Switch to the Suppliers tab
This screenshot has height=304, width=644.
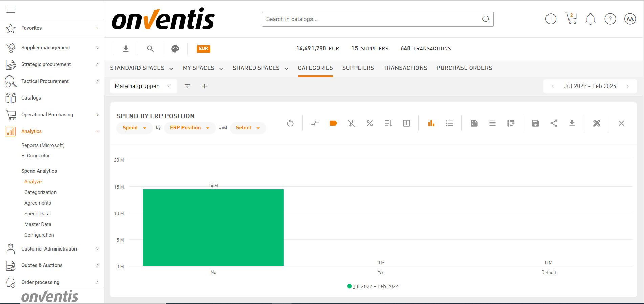point(358,68)
